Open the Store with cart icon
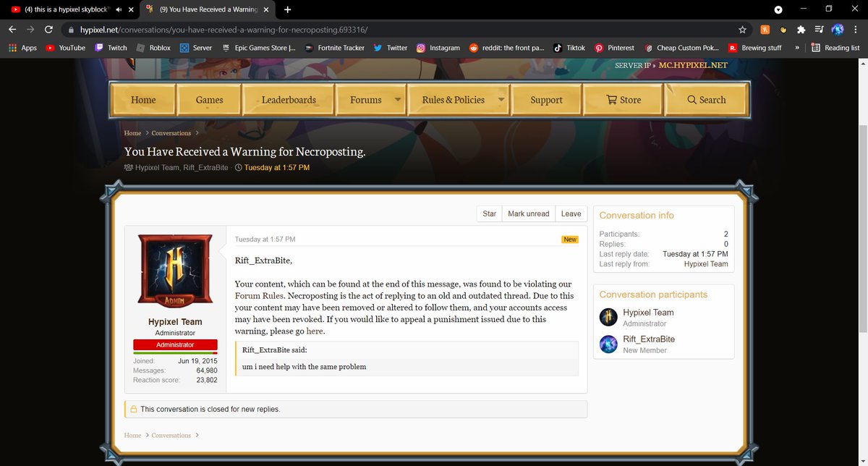The width and height of the screenshot is (868, 466). pyautogui.click(x=624, y=100)
